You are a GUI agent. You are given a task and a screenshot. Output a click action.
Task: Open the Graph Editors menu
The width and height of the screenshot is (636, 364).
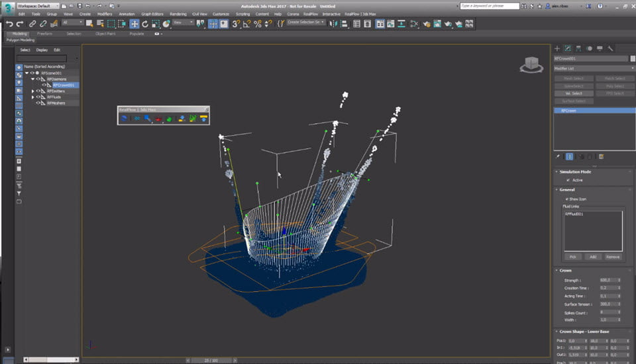152,14
